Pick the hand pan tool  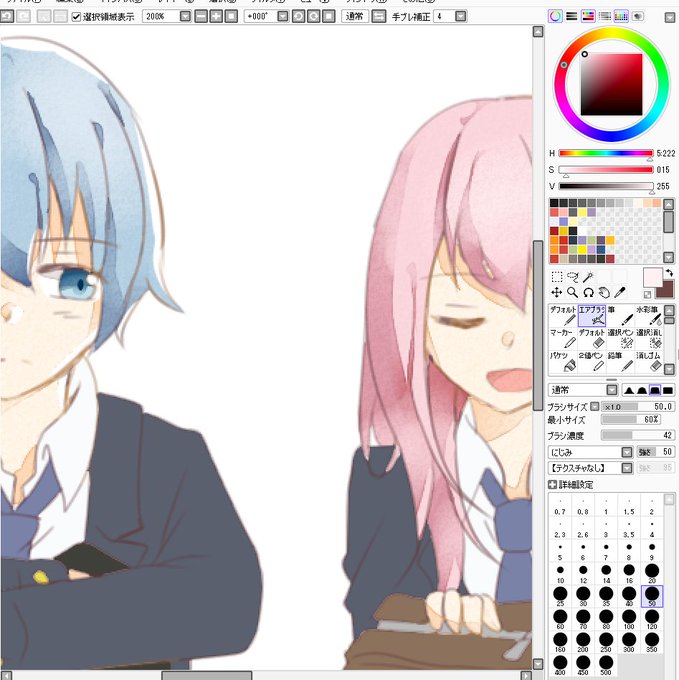(604, 293)
